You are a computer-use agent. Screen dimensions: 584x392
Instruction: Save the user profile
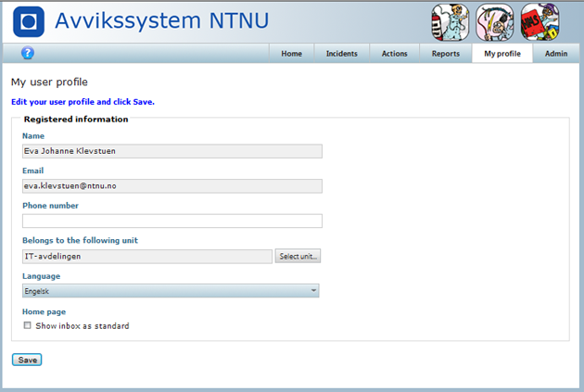[27, 360]
